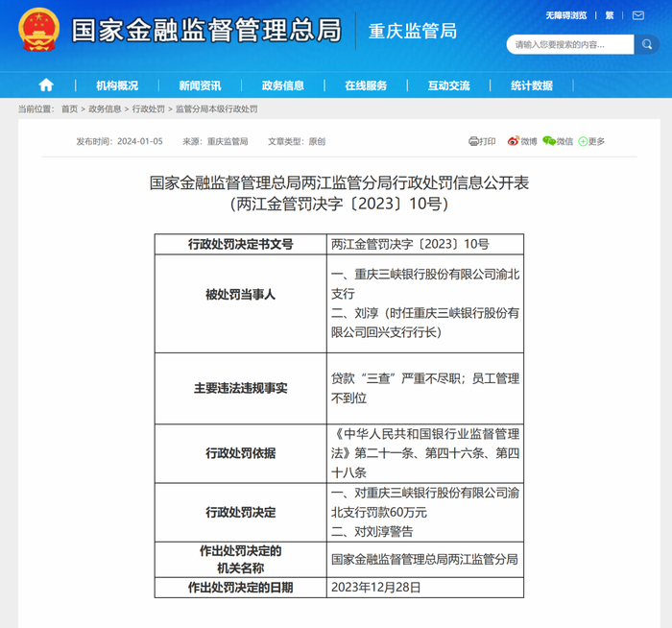This screenshot has width=672, height=628.
Task: Click the 主要违法违规事实 header cell
Action: coord(240,388)
